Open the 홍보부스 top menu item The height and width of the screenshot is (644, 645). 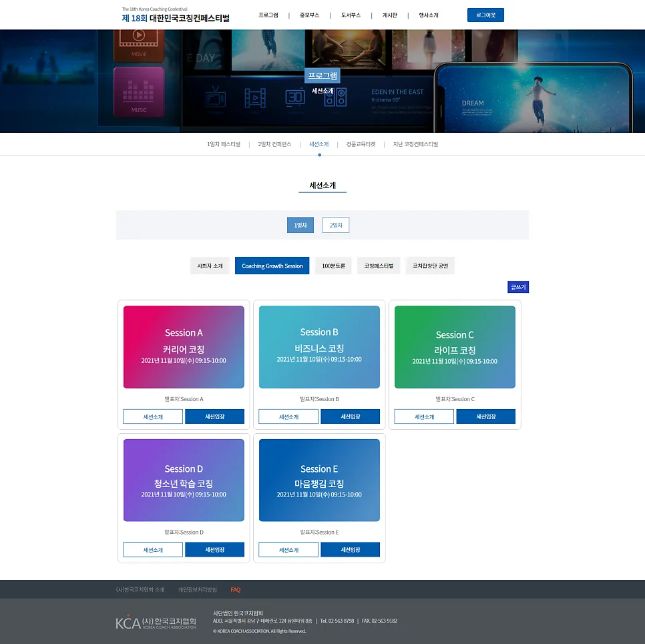[309, 15]
